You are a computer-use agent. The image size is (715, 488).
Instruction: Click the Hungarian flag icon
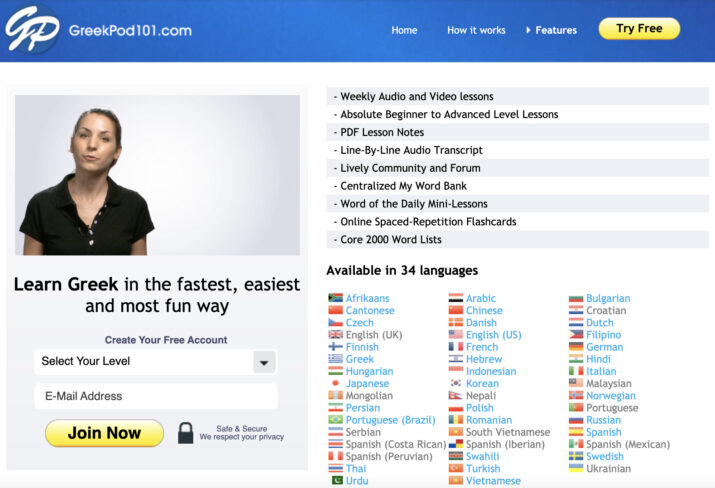(x=336, y=371)
